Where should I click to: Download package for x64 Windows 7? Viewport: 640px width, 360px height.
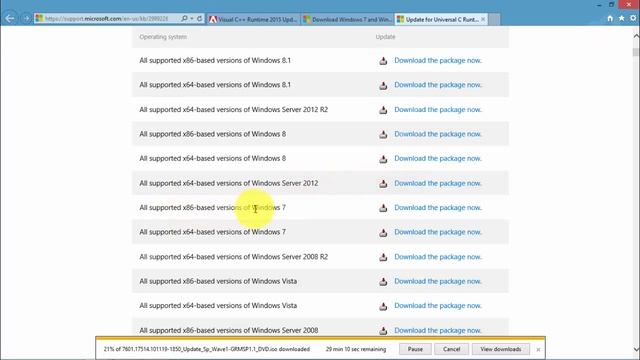pyautogui.click(x=438, y=232)
